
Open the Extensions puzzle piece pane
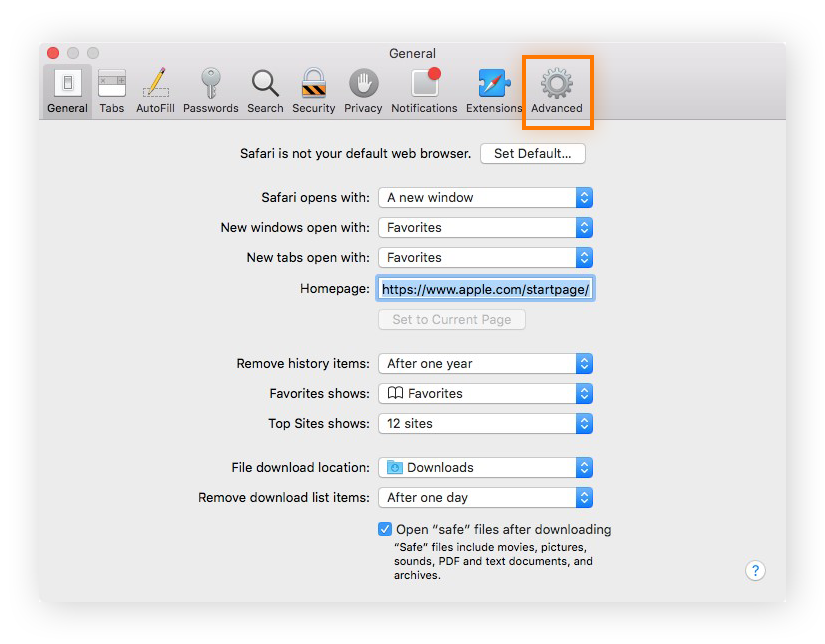pyautogui.click(x=494, y=92)
